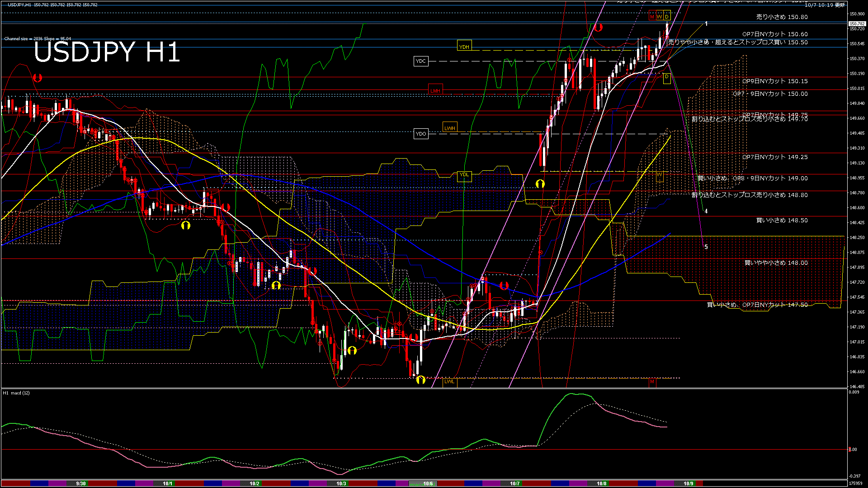
Task: Click the highlighted 10/6 date on timeline
Action: tap(428, 483)
